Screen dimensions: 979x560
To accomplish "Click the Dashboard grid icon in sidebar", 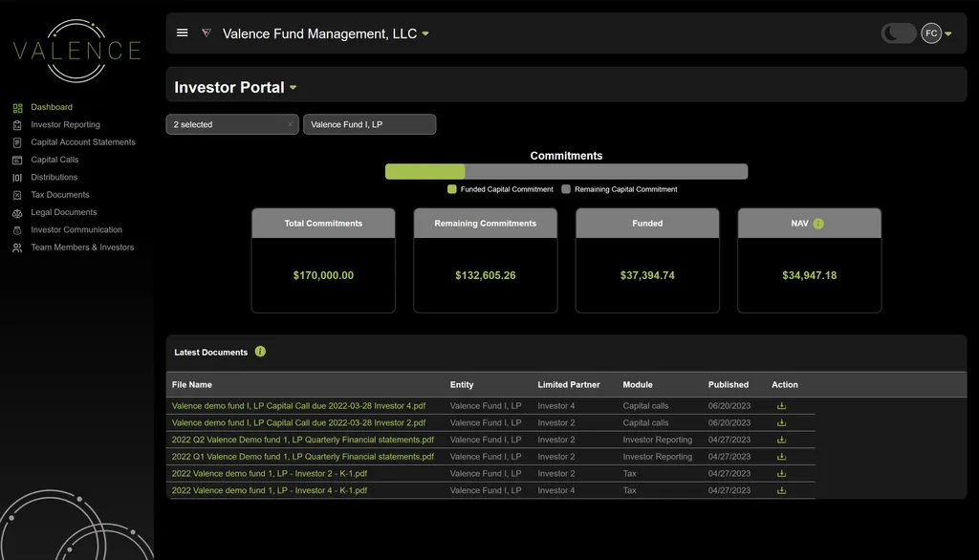I will (17, 107).
